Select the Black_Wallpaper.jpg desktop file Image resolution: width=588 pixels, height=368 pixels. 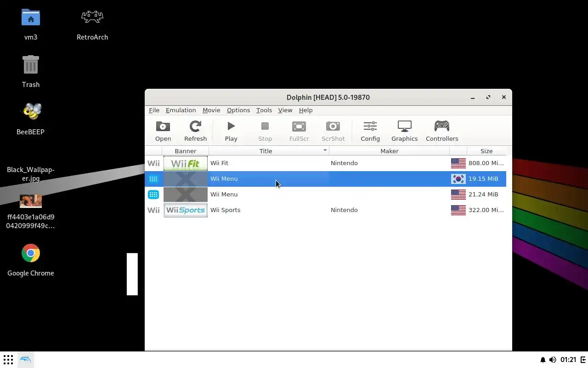tap(31, 174)
